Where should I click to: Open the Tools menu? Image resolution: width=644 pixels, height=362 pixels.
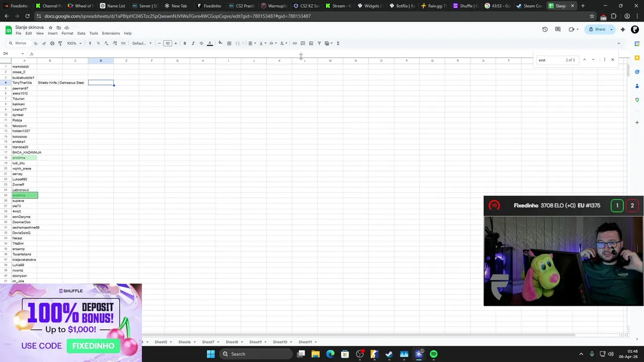pyautogui.click(x=94, y=33)
